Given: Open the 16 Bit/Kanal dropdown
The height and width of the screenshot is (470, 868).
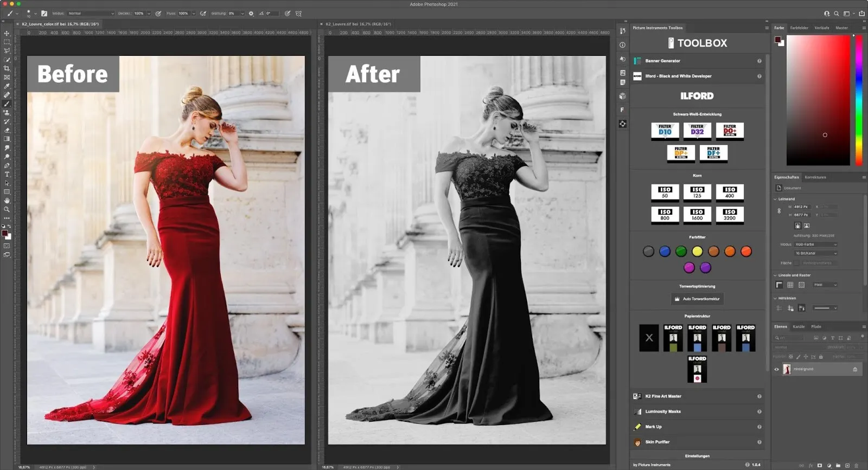Looking at the screenshot, I should pos(816,253).
